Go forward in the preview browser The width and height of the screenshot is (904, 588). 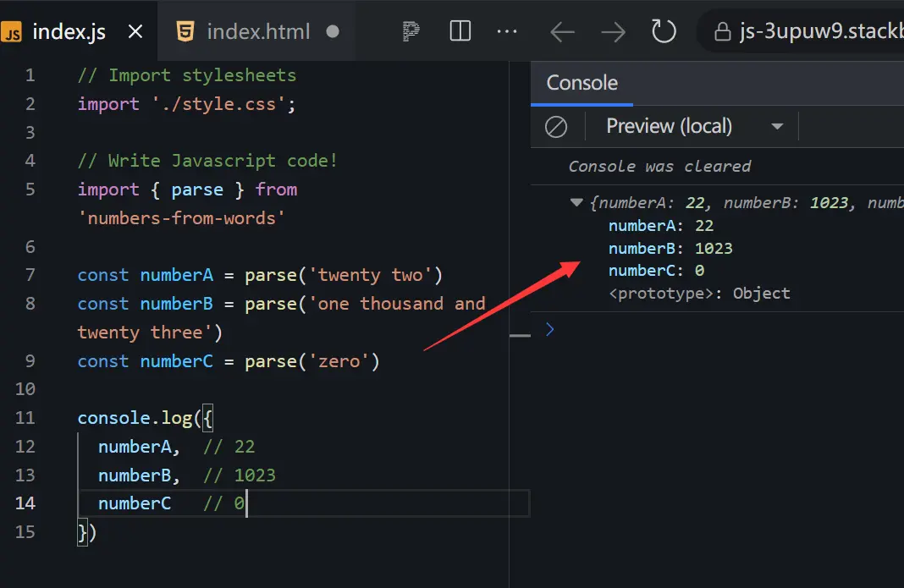coord(613,32)
